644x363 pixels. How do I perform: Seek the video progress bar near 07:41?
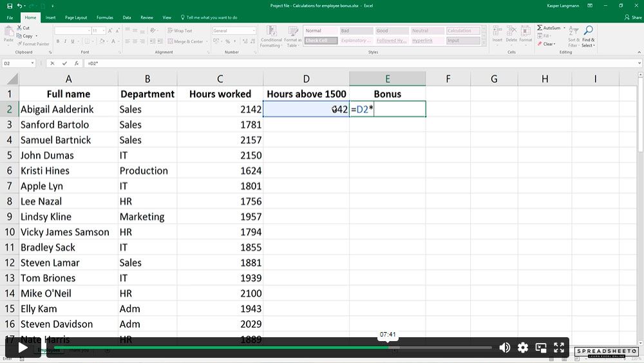coord(388,348)
